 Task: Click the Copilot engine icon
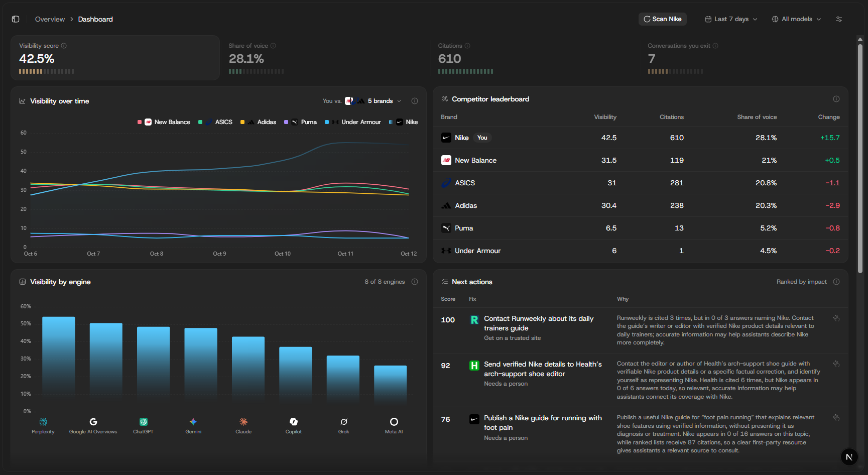[x=294, y=422]
